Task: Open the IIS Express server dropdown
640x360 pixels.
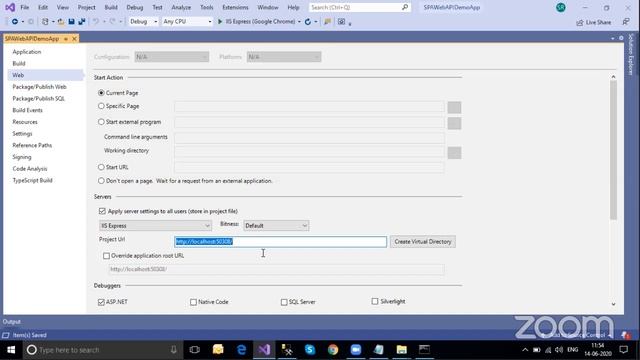Action: (x=156, y=226)
